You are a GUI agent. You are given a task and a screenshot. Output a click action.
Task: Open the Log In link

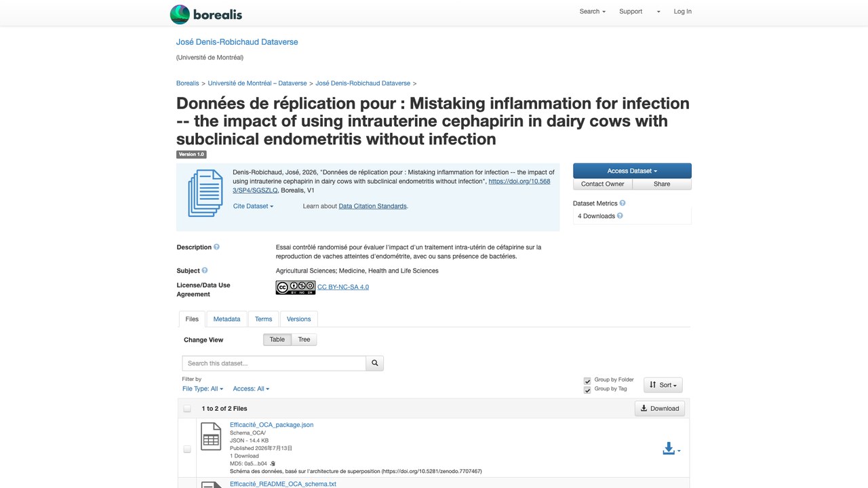point(683,12)
